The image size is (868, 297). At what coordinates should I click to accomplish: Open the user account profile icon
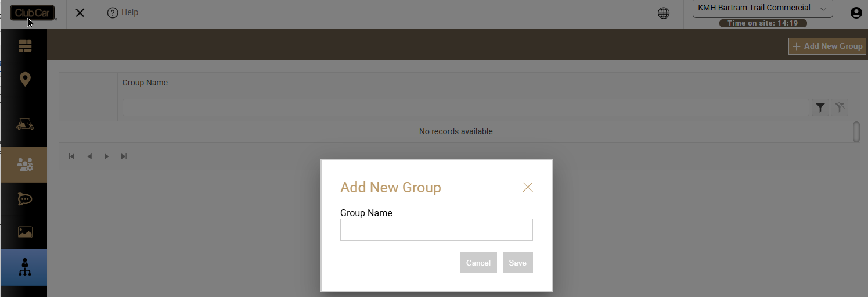(856, 13)
